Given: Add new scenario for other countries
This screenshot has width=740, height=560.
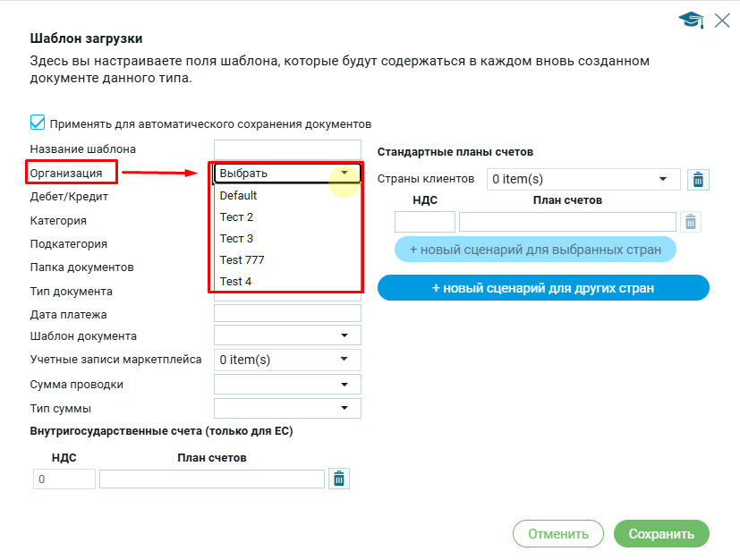Looking at the screenshot, I should click(x=543, y=288).
